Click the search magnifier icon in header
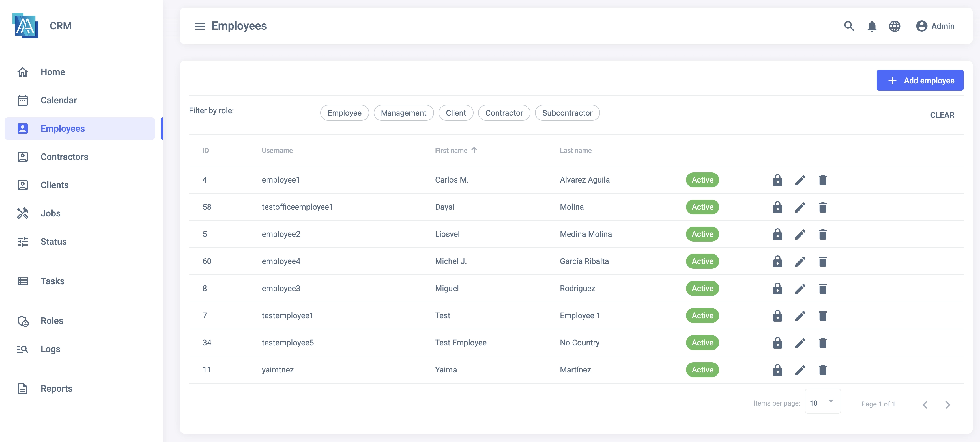 pyautogui.click(x=849, y=26)
